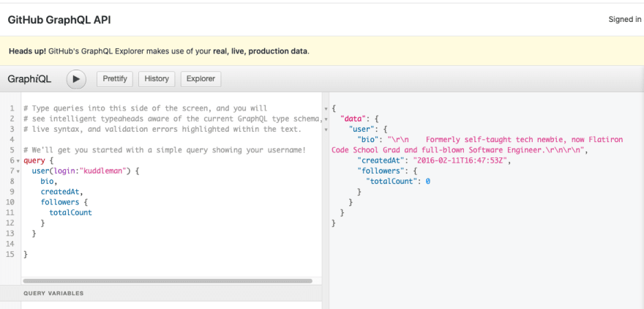Open the Explorer panel

201,79
